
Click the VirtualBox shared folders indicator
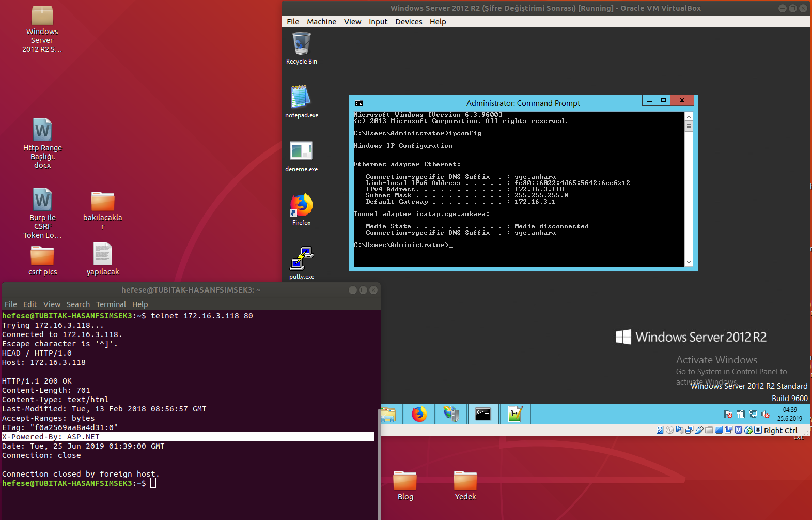(709, 430)
